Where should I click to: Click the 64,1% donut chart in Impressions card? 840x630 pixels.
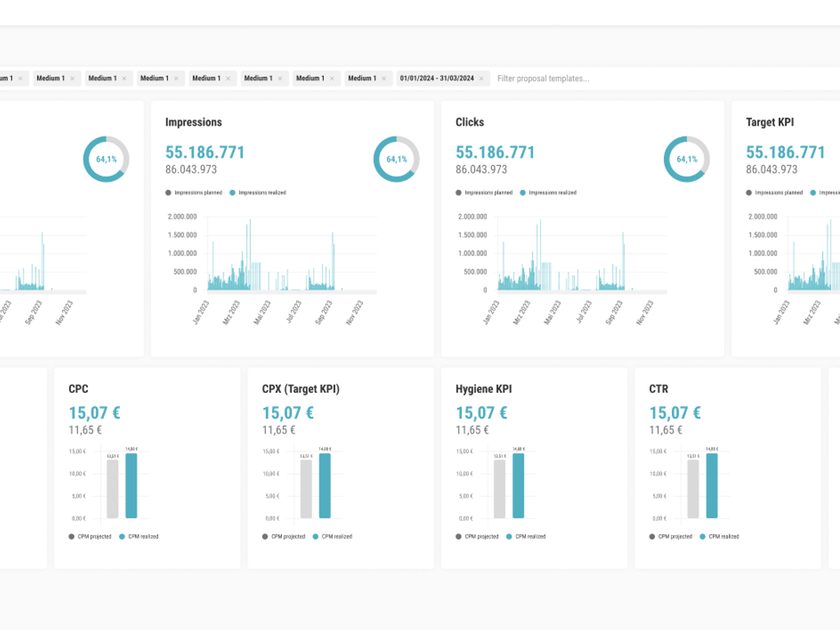pyautogui.click(x=396, y=159)
